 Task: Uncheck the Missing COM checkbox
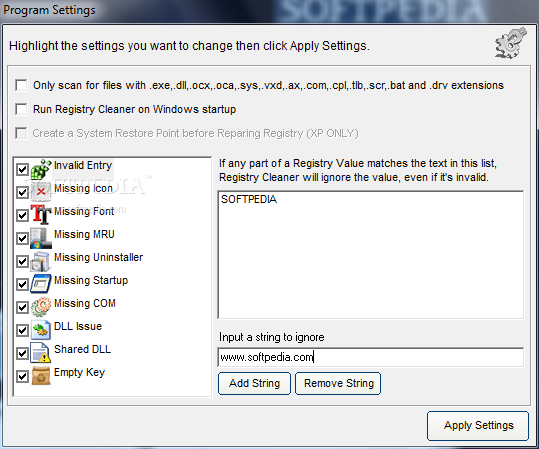pyautogui.click(x=22, y=307)
